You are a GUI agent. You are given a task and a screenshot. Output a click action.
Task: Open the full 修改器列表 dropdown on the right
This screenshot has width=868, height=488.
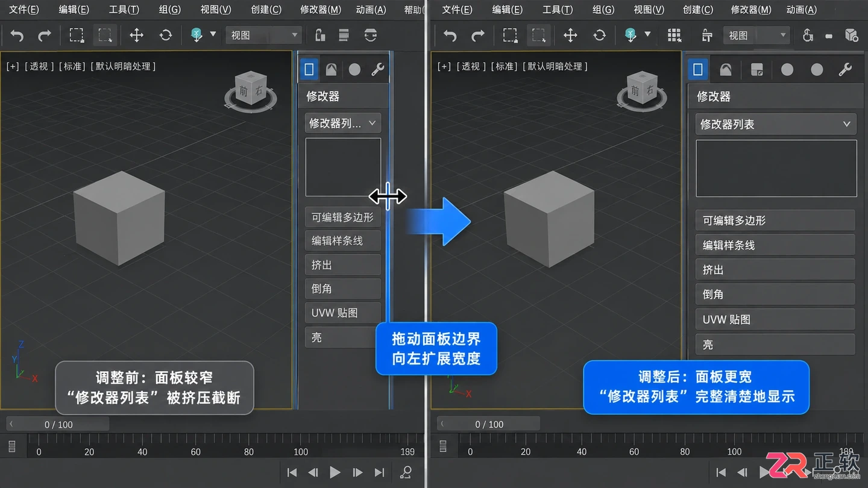776,124
